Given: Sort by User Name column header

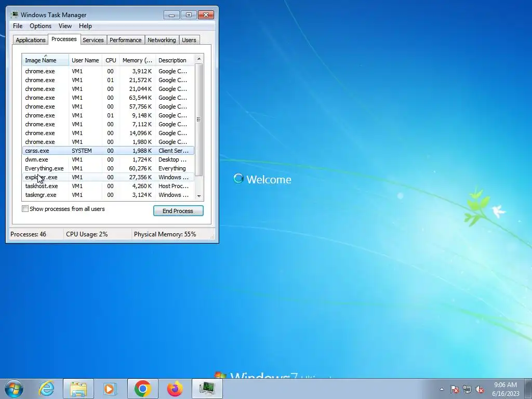Looking at the screenshot, I should [x=85, y=60].
